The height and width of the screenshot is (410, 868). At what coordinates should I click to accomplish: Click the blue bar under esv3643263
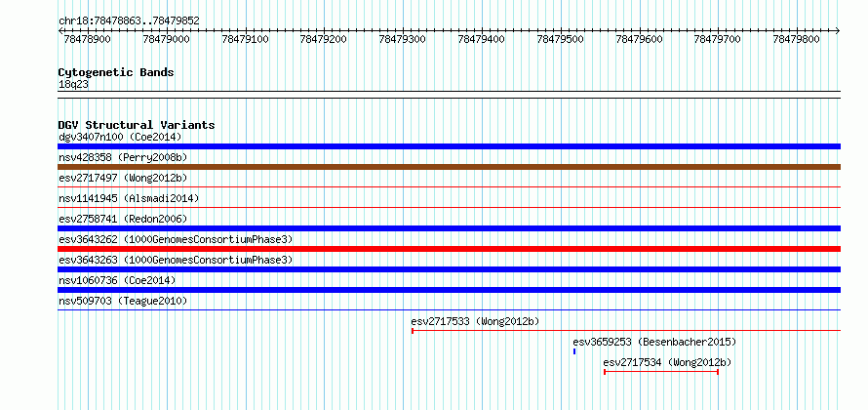tap(449, 269)
